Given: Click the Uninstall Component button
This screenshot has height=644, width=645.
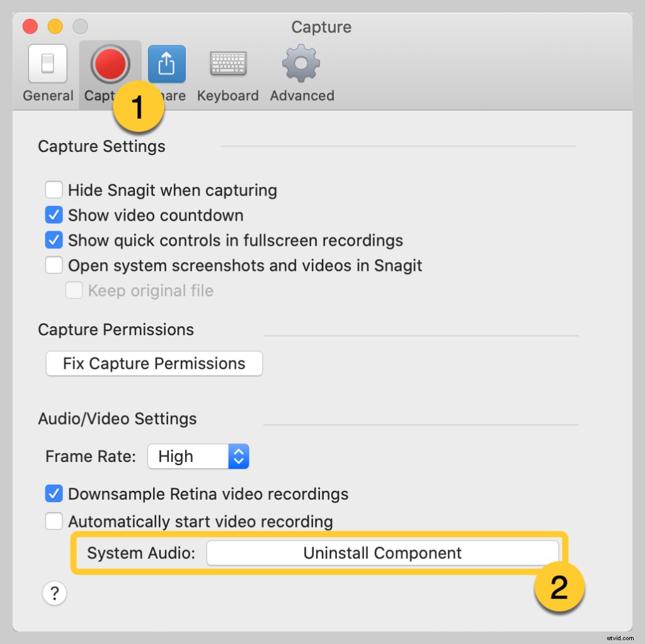Looking at the screenshot, I should [382, 553].
